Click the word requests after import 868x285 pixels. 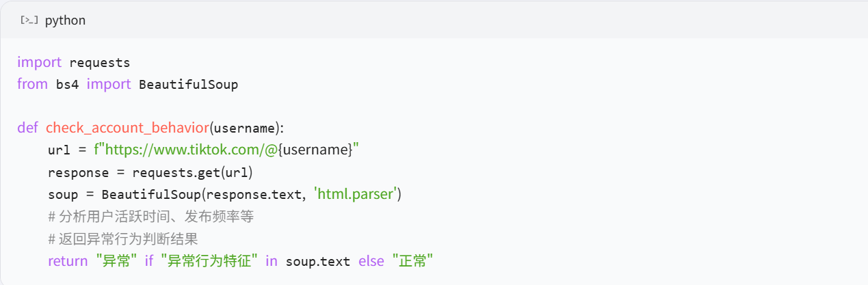click(100, 62)
